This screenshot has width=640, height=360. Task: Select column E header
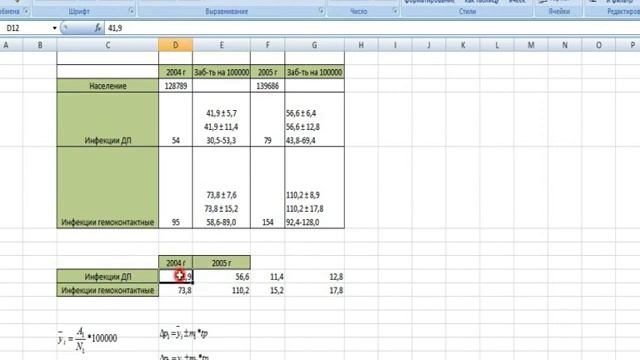point(222,45)
